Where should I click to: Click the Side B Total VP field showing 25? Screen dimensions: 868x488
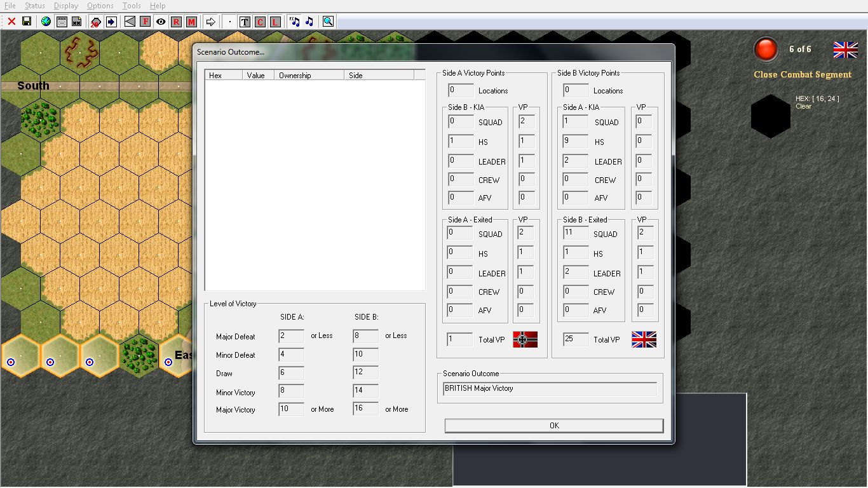tap(576, 339)
